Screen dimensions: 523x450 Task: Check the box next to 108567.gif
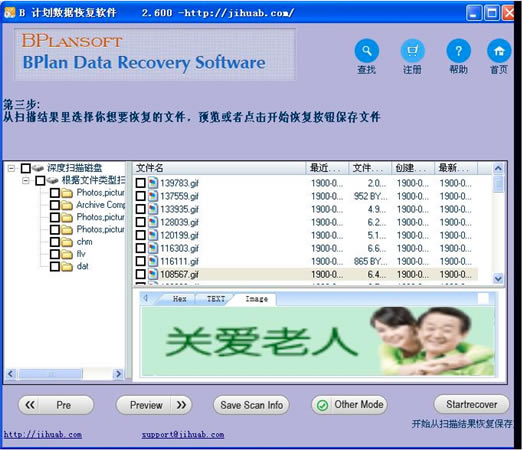pyautogui.click(x=140, y=275)
